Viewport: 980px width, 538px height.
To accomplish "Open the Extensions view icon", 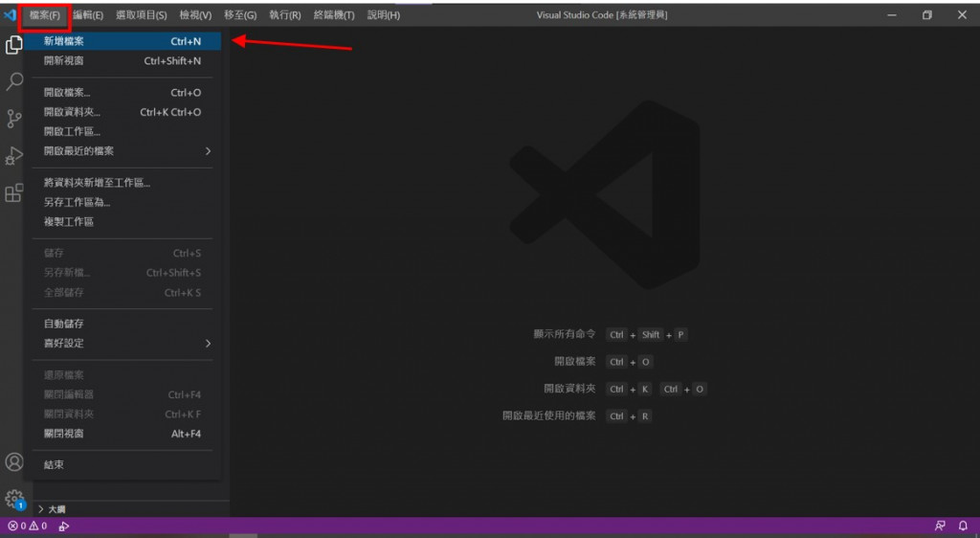I will coord(13,193).
